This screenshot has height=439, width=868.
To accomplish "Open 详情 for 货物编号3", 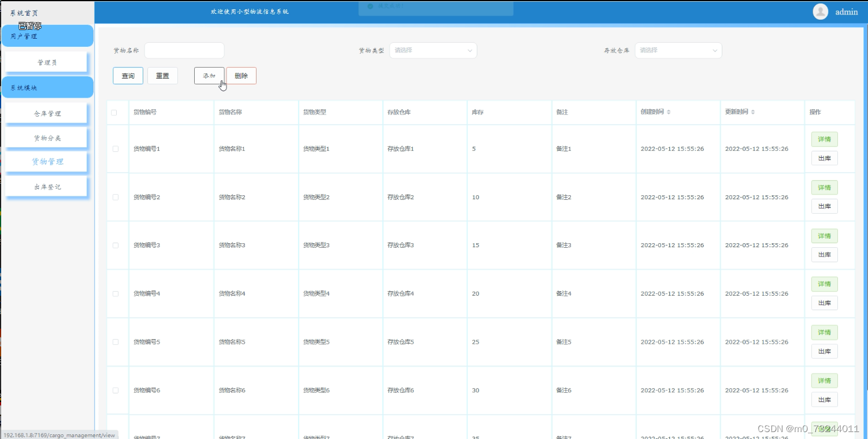I will (x=824, y=236).
